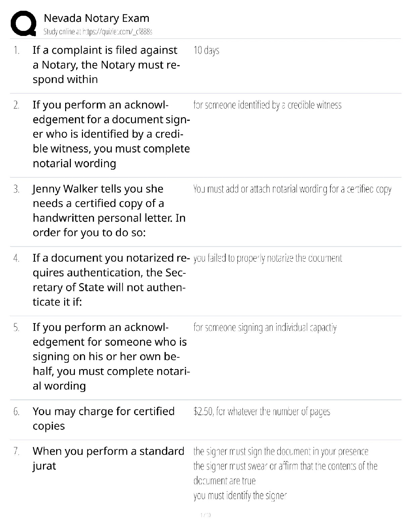Image resolution: width=411 pixels, height=532 pixels.
Task: Click "the signer must sign the document" line
Action: tap(281, 452)
